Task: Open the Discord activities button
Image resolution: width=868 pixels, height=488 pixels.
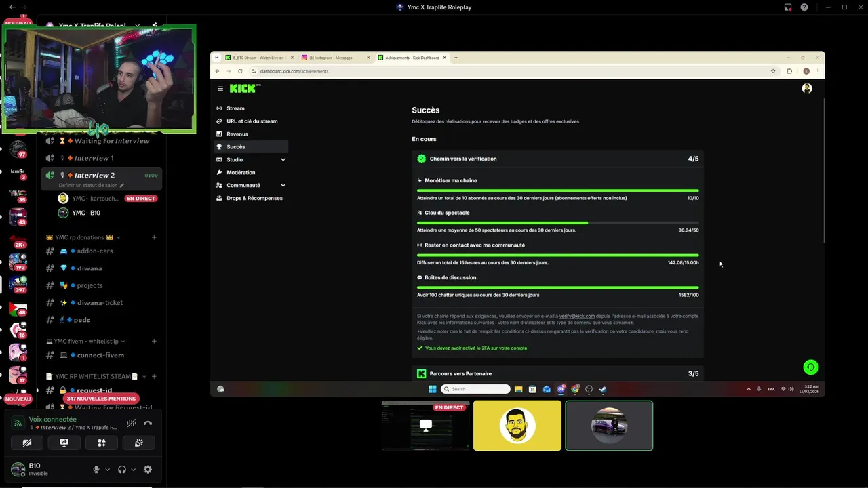Action: coord(102,443)
